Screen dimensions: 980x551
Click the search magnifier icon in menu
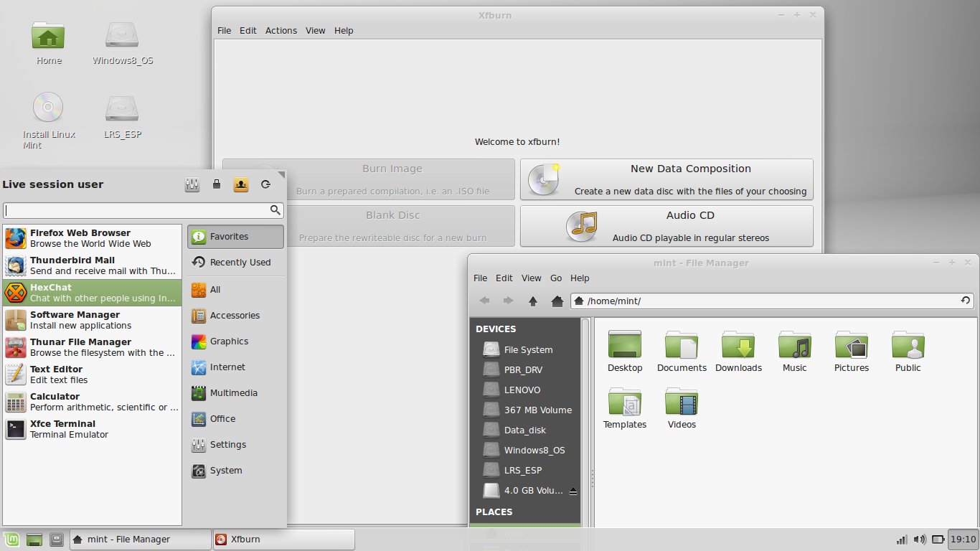click(275, 210)
